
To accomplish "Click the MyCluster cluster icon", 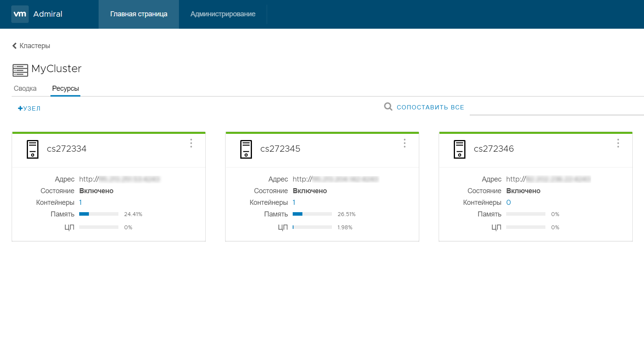I will click(x=20, y=70).
